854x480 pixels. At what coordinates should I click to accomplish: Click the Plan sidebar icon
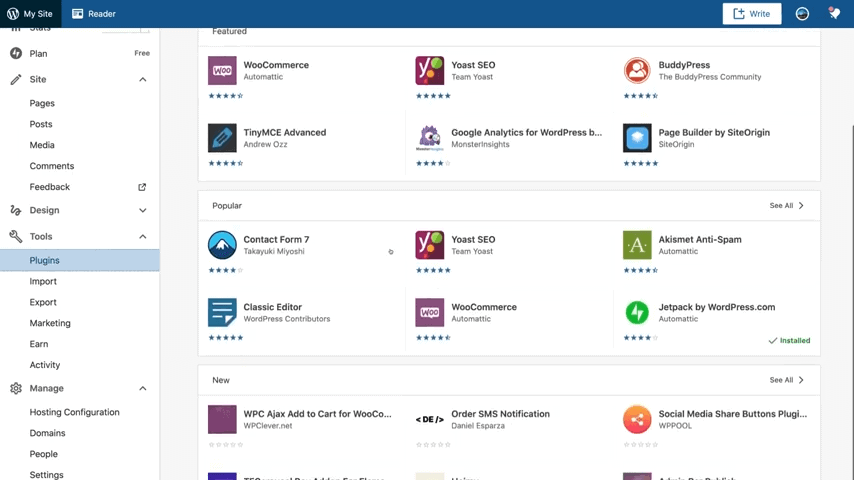coord(16,53)
